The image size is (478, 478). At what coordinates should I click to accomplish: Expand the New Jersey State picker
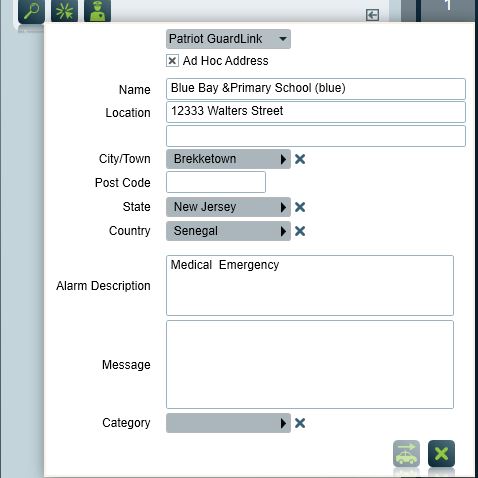(228, 207)
